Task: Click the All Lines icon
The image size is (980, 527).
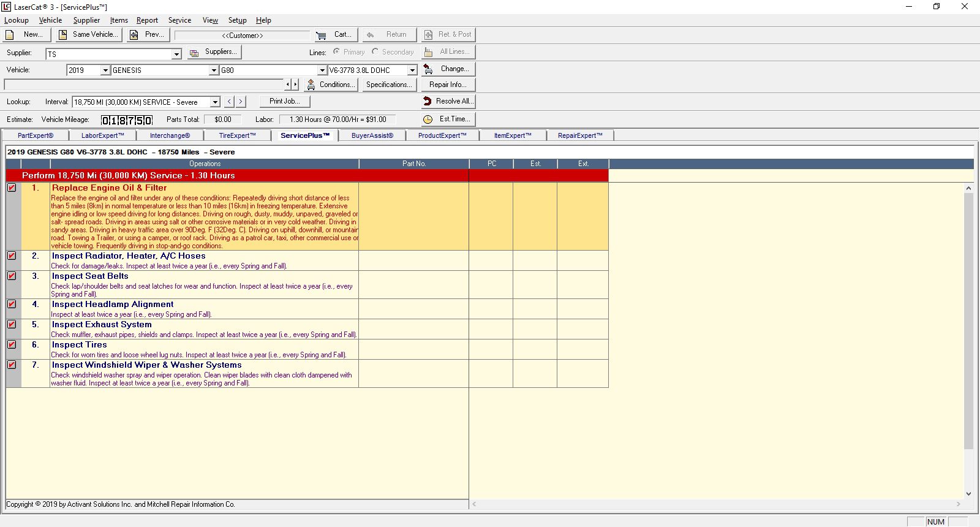Action: (x=429, y=52)
